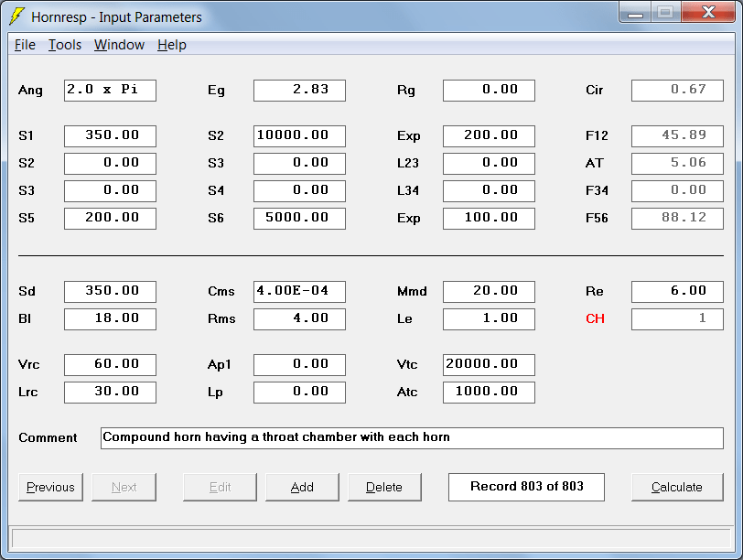
Task: Click the Calculate button
Action: pyautogui.click(x=677, y=487)
